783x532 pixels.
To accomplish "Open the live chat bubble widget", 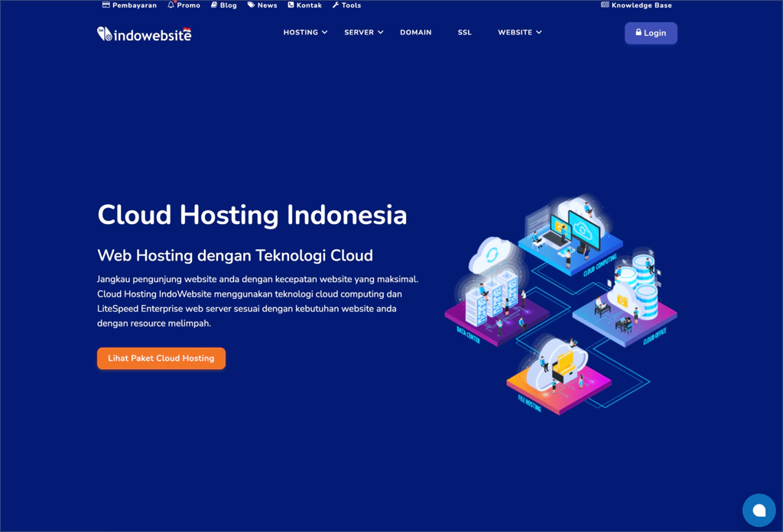I will (x=759, y=510).
